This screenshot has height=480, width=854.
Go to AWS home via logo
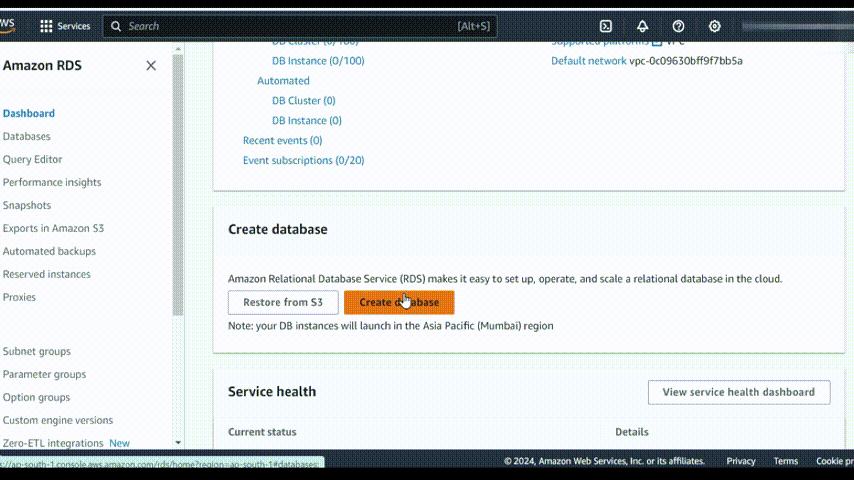pyautogui.click(x=7, y=25)
